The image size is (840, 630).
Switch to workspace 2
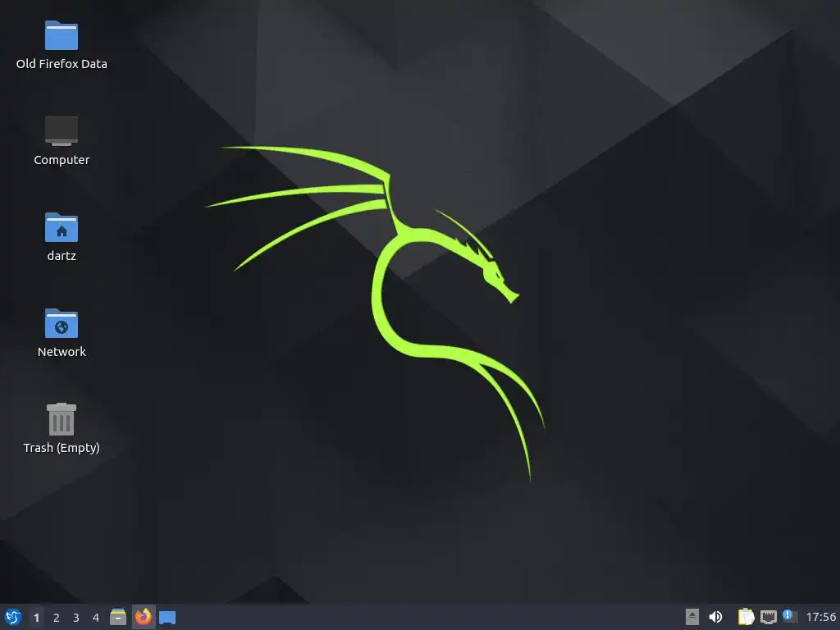click(x=57, y=618)
